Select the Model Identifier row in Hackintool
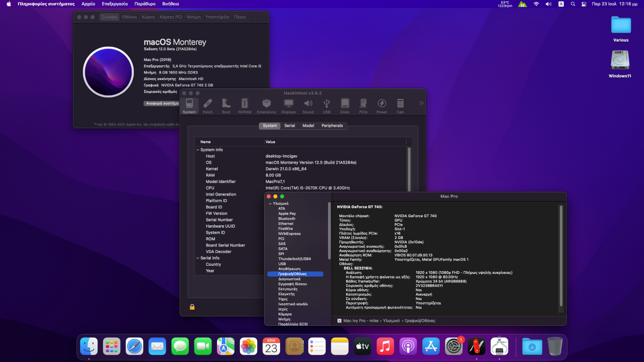The image size is (644, 362). [301, 182]
